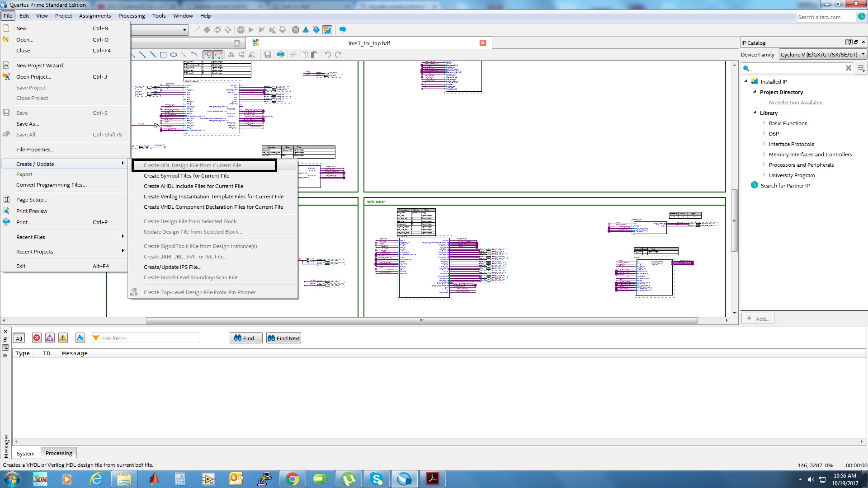868x488 pixels.
Task: Click the undo arrow icon
Action: 327,55
